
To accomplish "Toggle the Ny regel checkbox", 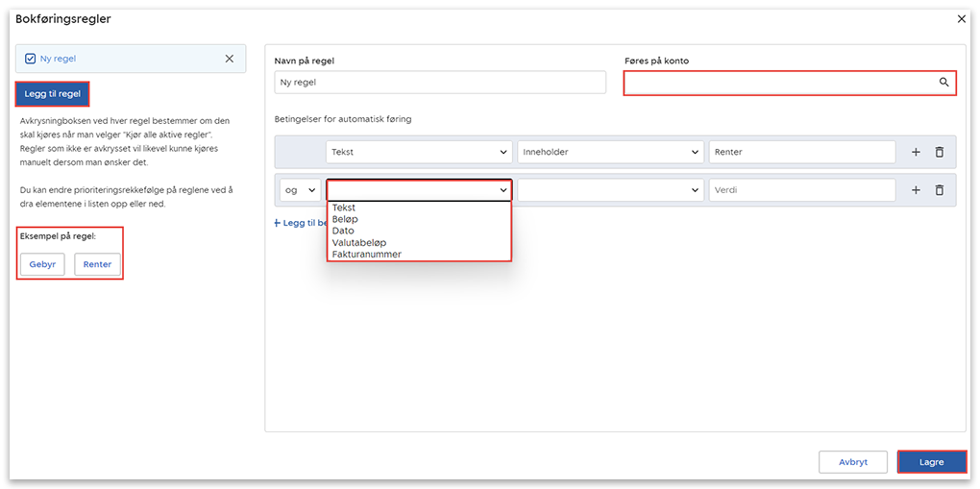I will 31,59.
